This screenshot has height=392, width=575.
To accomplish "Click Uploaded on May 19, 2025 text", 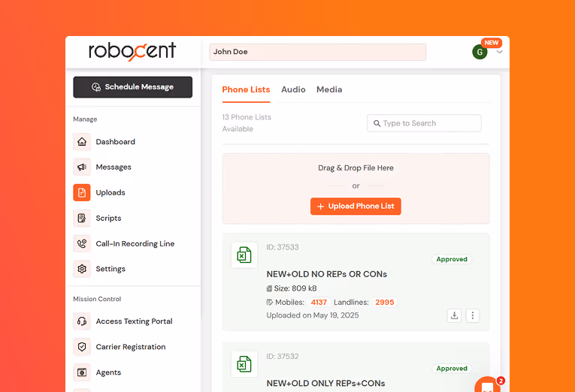I will [313, 315].
